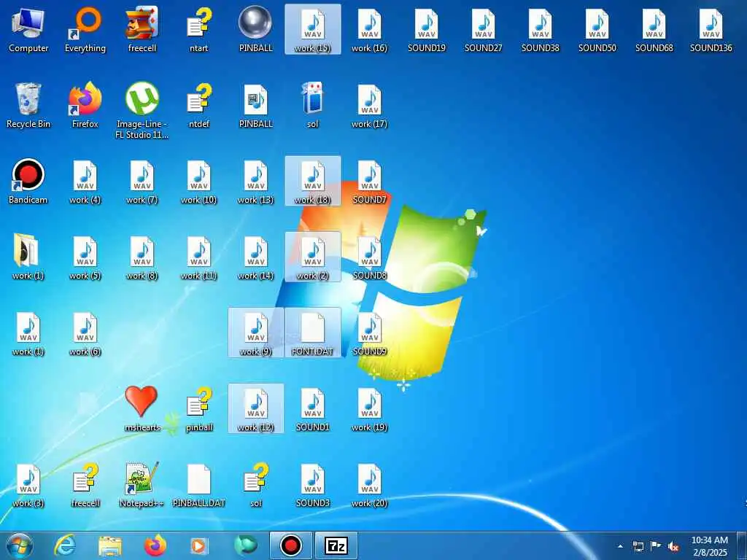Select the freecell help file icon
Screen dimensions: 747x560
[x=85, y=485]
